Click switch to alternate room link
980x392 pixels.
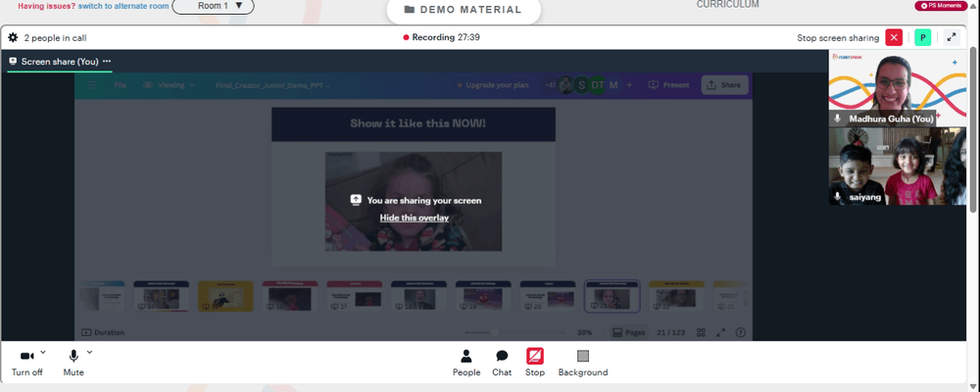point(123,6)
